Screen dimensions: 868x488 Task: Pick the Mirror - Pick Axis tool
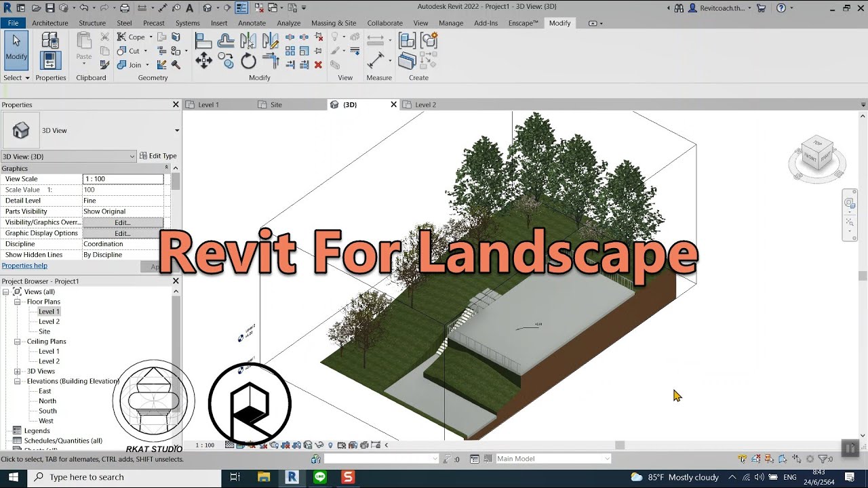248,41
